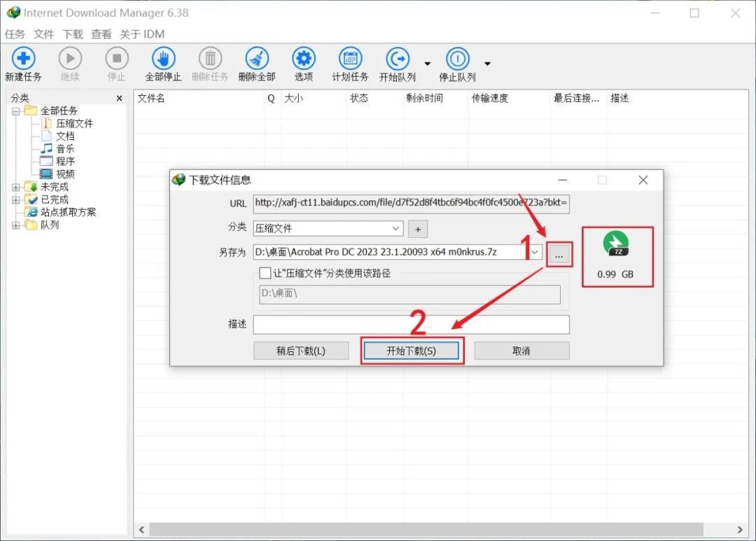Click the horizontal scrollbar thumb

(x=426, y=529)
